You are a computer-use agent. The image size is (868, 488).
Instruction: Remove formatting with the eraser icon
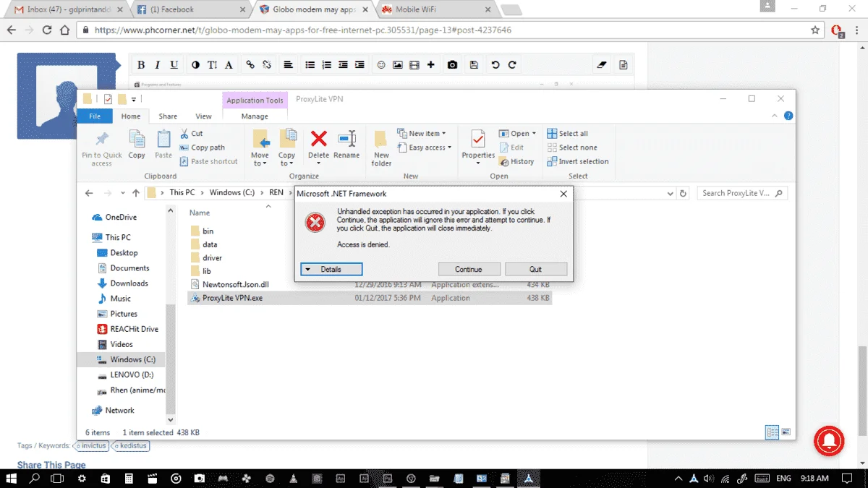pos(602,64)
